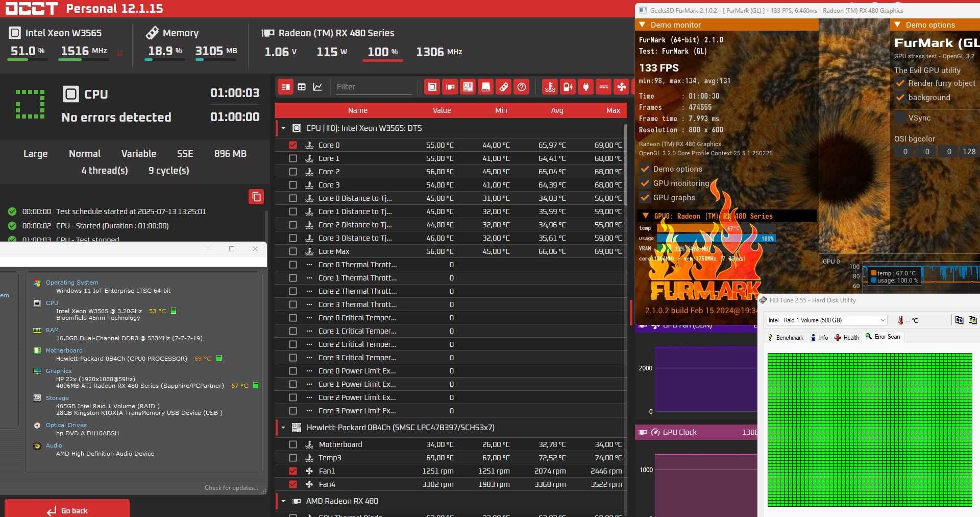Toggle the CPU sensor filter icon

tap(432, 87)
